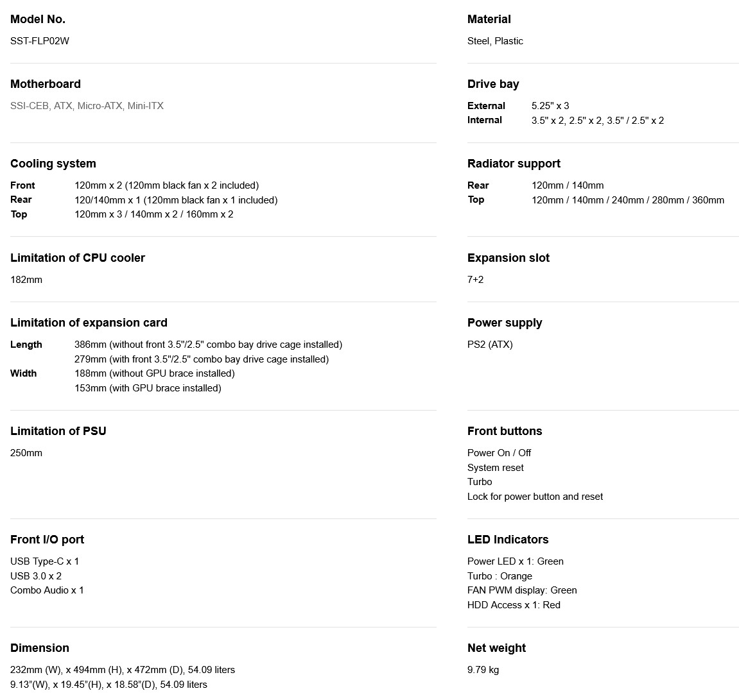Click the Combo Audio x 1 entry
The height and width of the screenshot is (700, 739).
tap(47, 590)
